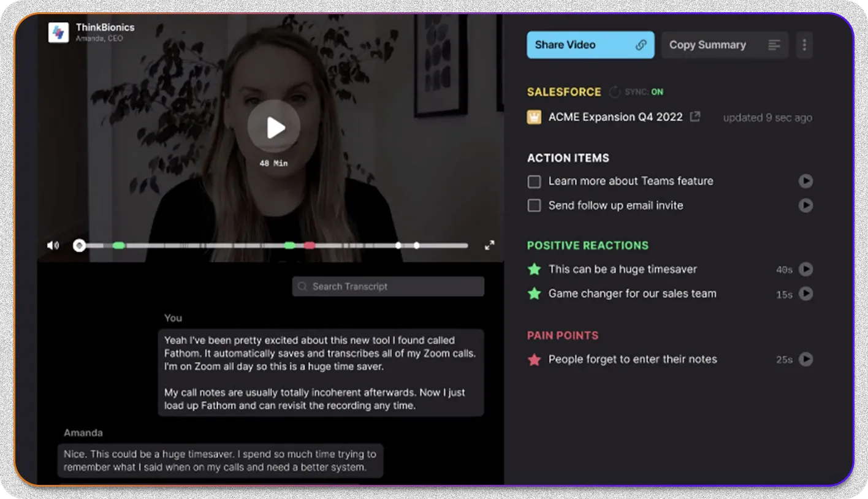868x499 pixels.
Task: Click the 25s duration label
Action: coord(784,360)
